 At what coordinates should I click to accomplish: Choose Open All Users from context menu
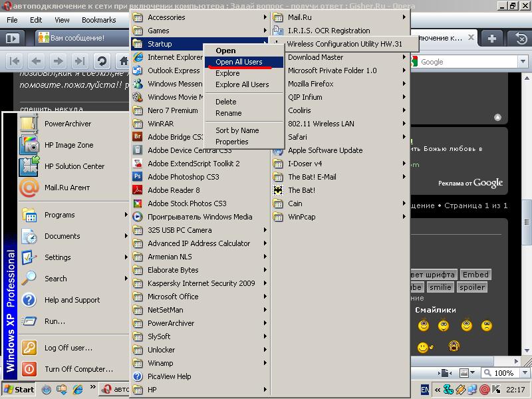239,62
